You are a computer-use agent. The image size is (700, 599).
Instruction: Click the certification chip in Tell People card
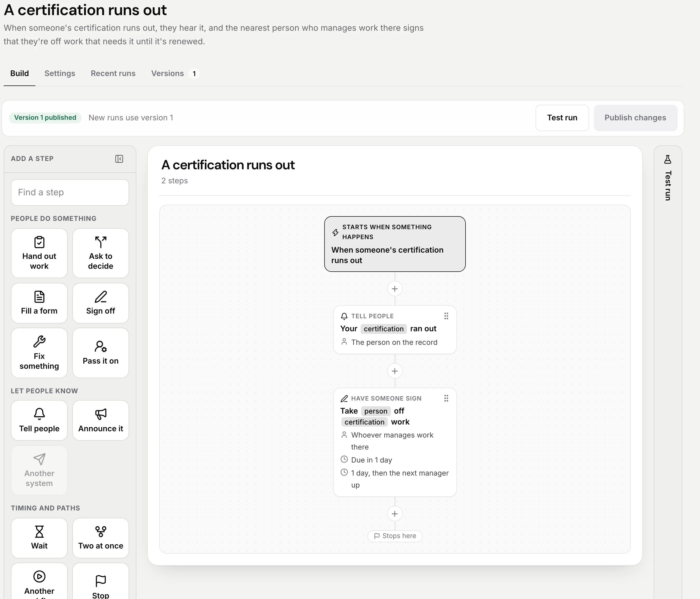tap(384, 329)
